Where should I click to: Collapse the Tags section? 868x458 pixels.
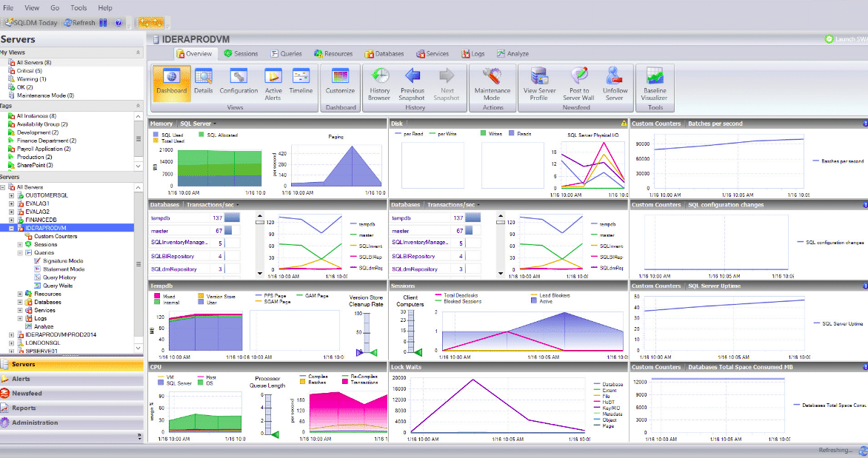click(x=138, y=106)
